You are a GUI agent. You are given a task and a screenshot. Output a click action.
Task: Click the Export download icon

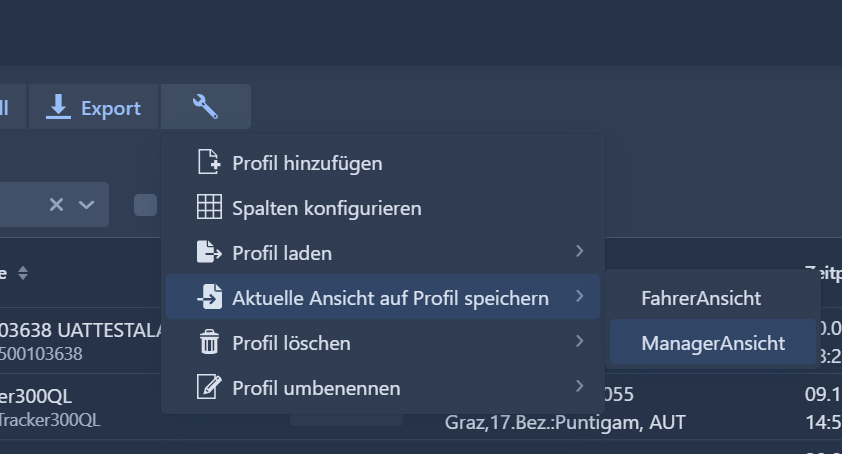point(59,107)
